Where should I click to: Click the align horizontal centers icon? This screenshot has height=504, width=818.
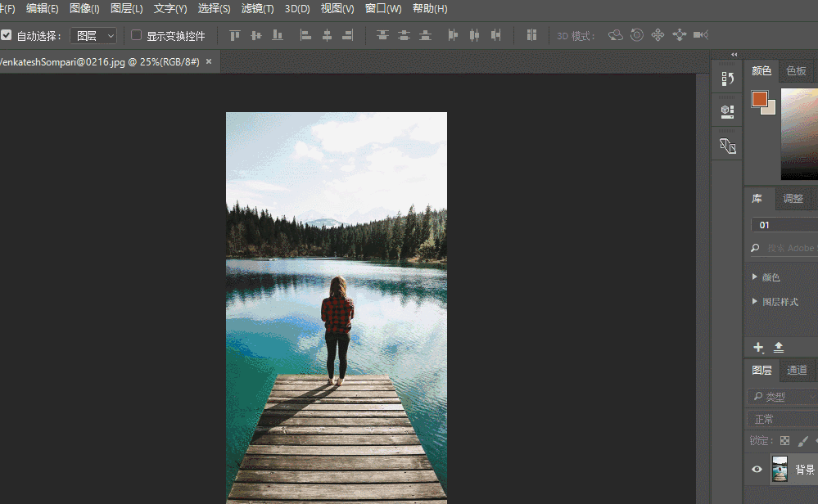click(327, 35)
